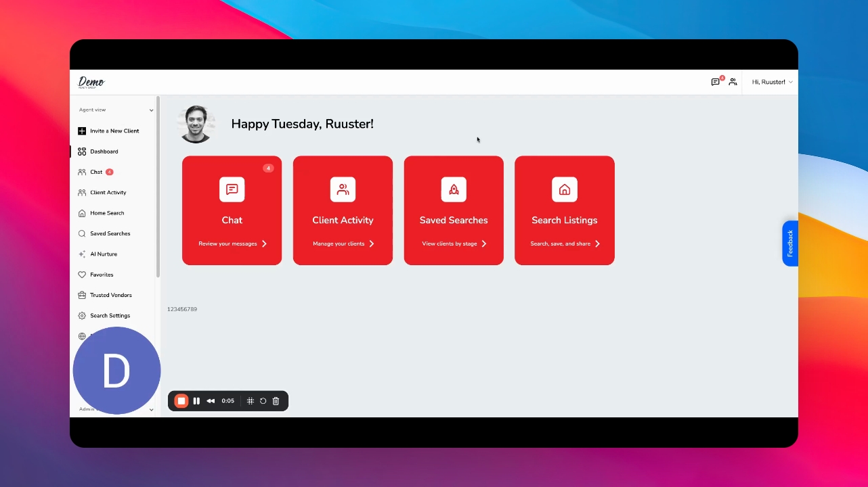Click the chat bubble icon on Chat card
This screenshot has width=868, height=487.
pyautogui.click(x=232, y=189)
